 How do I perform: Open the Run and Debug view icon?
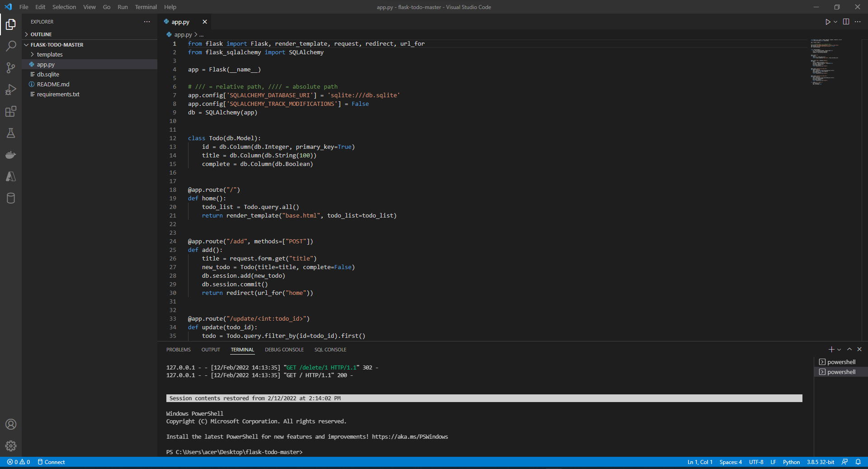[11, 90]
